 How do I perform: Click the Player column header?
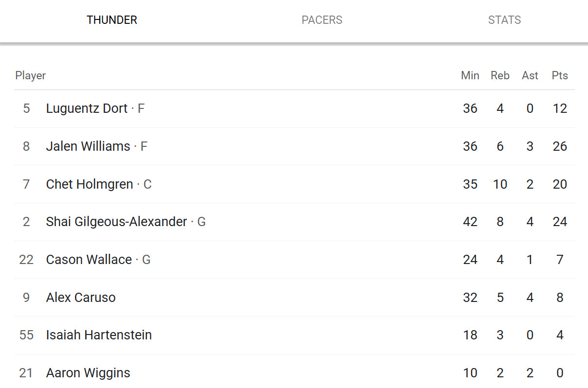point(31,75)
